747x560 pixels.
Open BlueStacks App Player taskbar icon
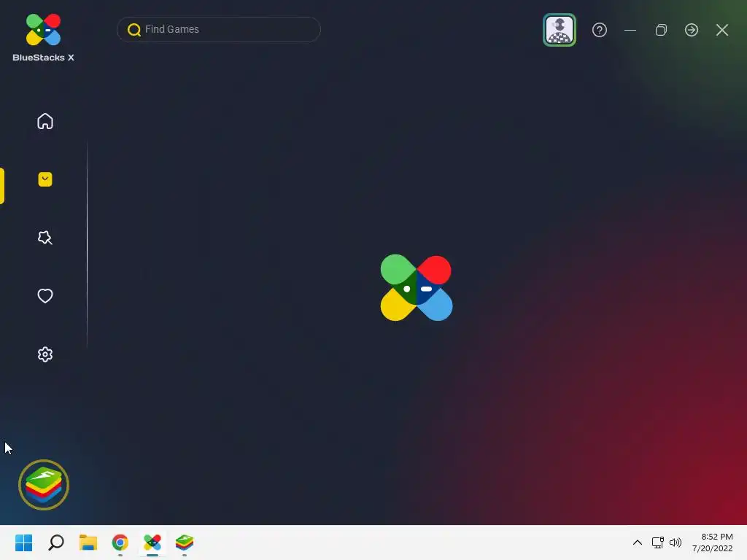tap(185, 542)
